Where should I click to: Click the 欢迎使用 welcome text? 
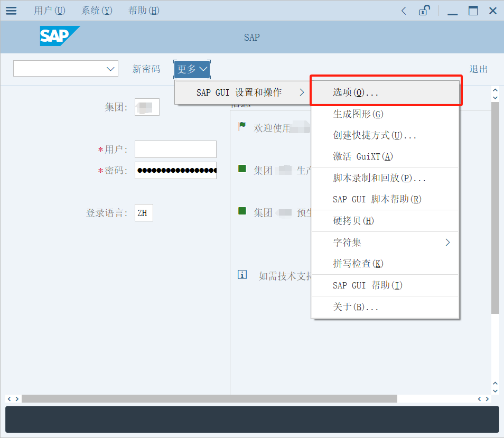(272, 128)
